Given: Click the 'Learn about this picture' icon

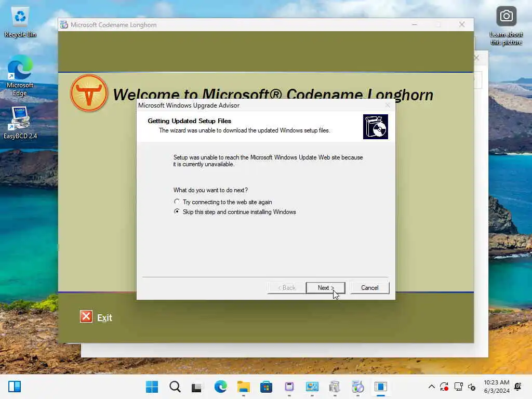Looking at the screenshot, I should (506, 26).
